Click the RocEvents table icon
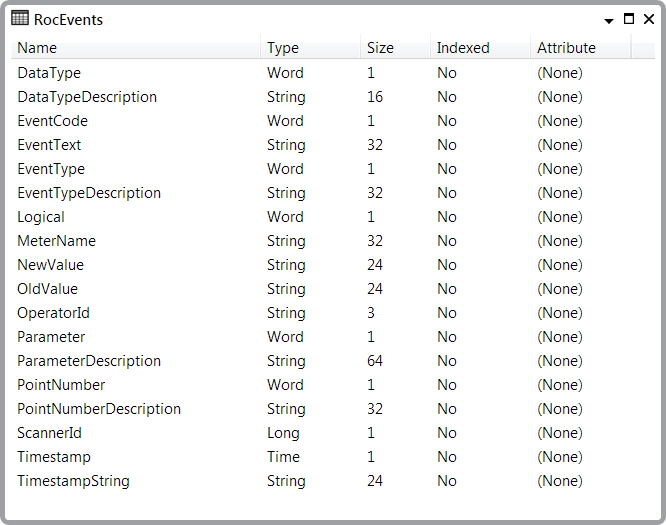This screenshot has width=666, height=525. pos(20,19)
